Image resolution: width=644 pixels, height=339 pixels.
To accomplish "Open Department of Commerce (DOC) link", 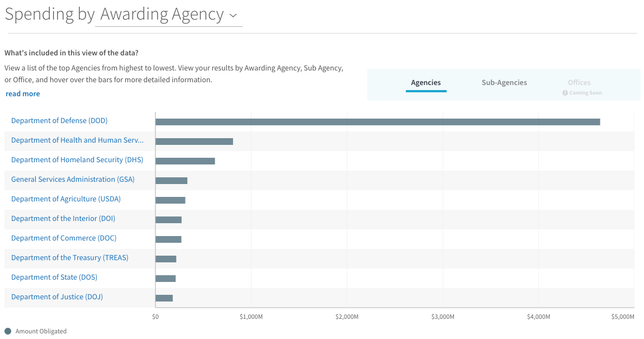I will (x=64, y=238).
